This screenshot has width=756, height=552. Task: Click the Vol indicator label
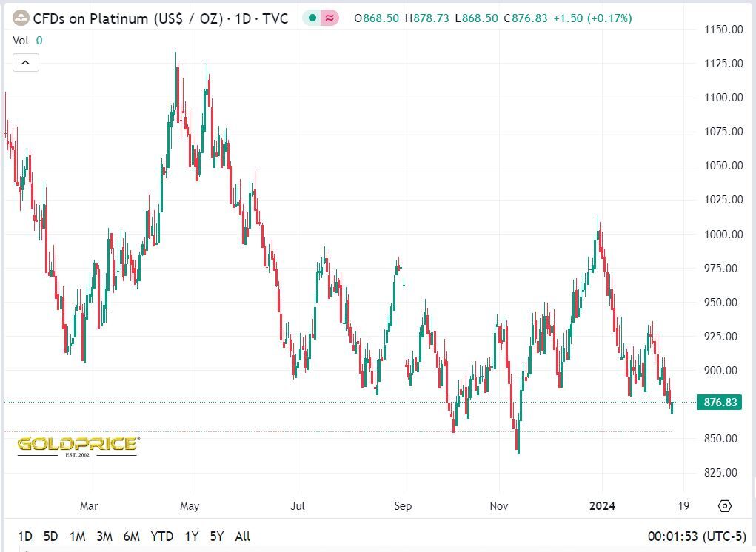[21, 41]
